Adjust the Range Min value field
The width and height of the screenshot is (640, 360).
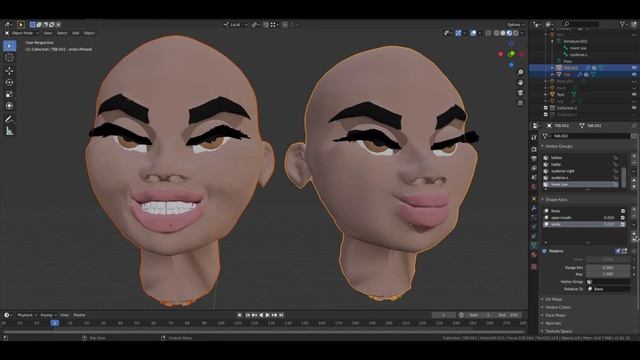[x=608, y=268]
